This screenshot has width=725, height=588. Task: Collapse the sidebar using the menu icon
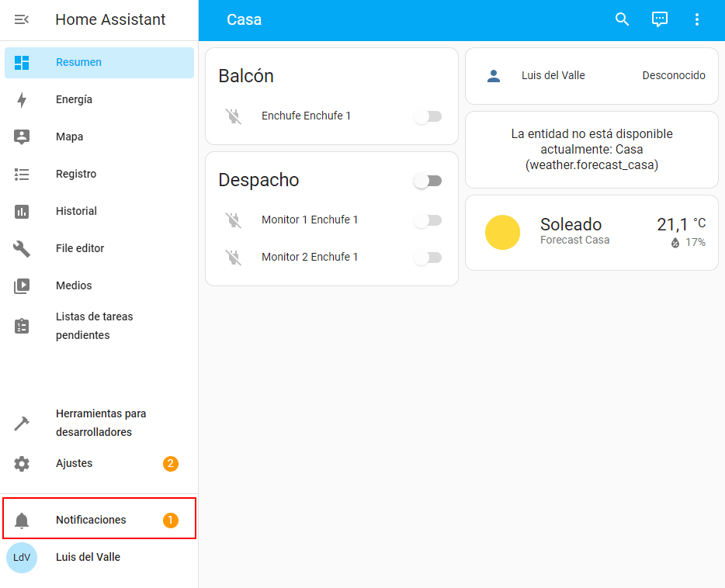coord(22,19)
